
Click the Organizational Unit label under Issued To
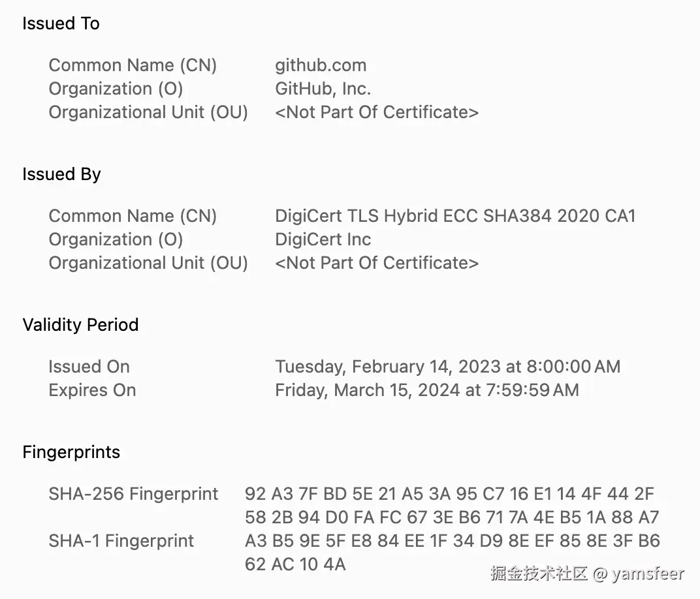point(148,112)
